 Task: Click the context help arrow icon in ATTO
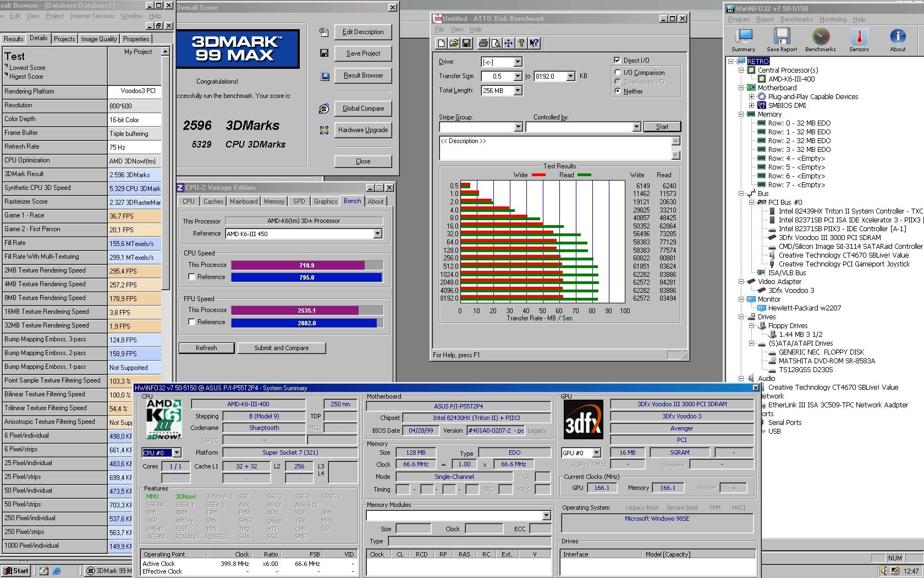tap(535, 43)
